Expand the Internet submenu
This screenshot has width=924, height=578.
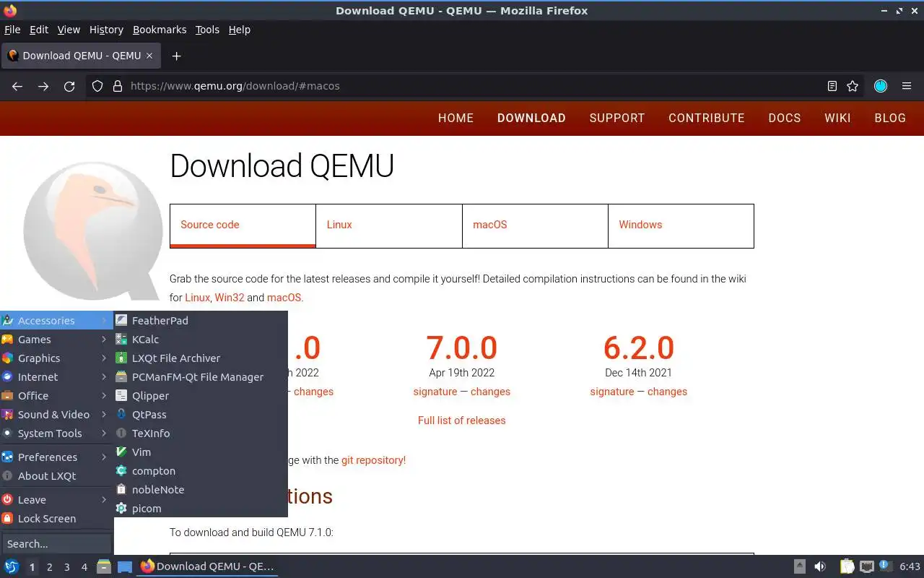[x=56, y=377]
